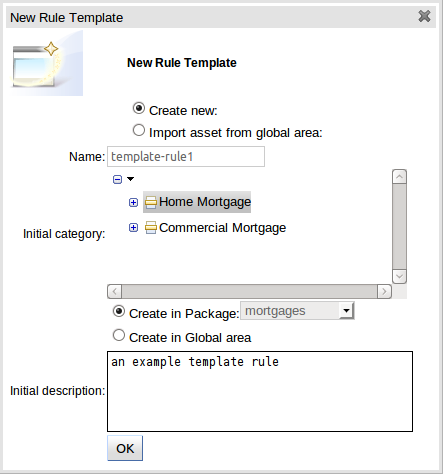Image resolution: width=443 pixels, height=474 pixels.
Task: Click the Commercial Mortgage category folder icon
Action: coord(151,228)
